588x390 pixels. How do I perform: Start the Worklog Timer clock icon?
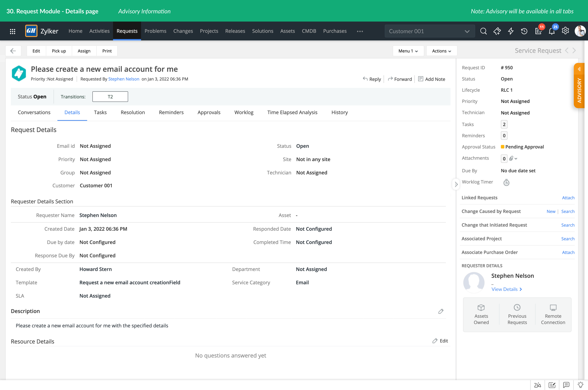[506, 183]
